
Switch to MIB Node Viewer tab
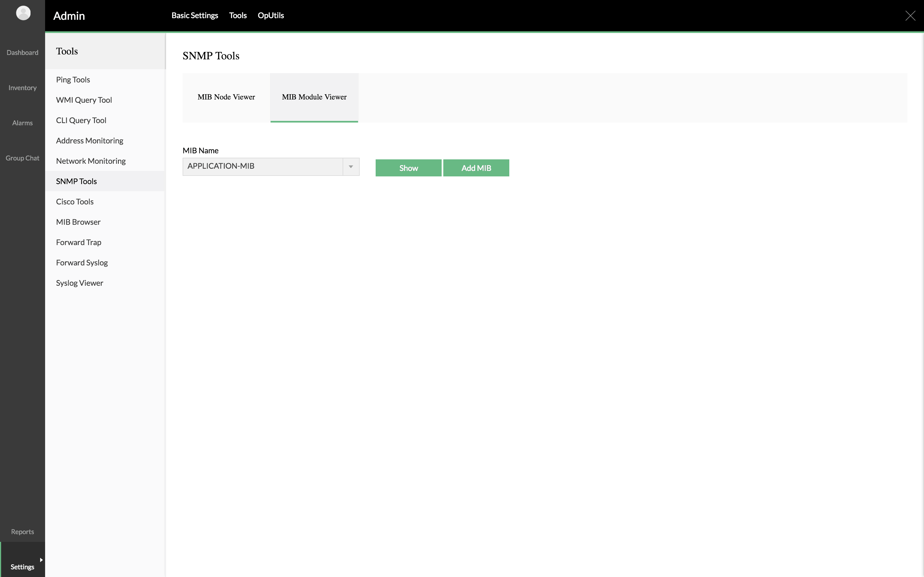tap(226, 97)
